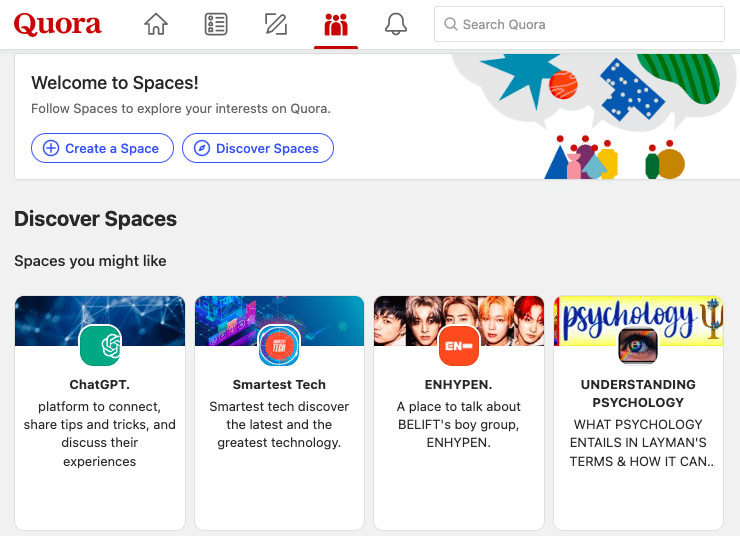The width and height of the screenshot is (740, 536).
Task: Open the ENHYPEN. space title
Action: click(459, 385)
